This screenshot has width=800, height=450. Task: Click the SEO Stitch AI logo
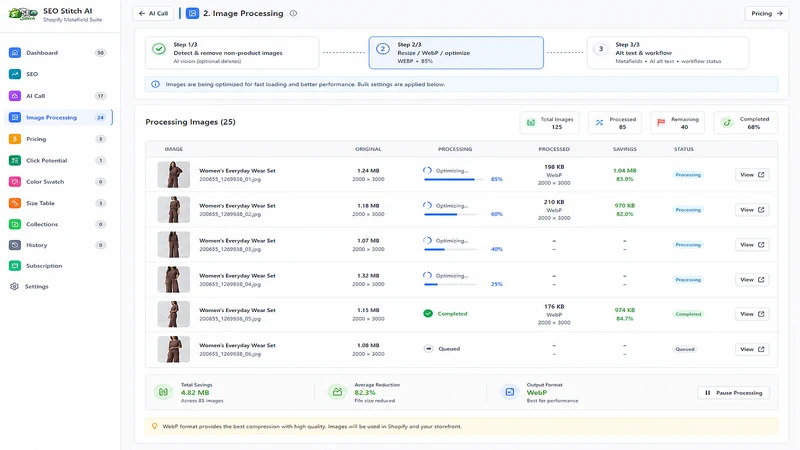tap(23, 14)
